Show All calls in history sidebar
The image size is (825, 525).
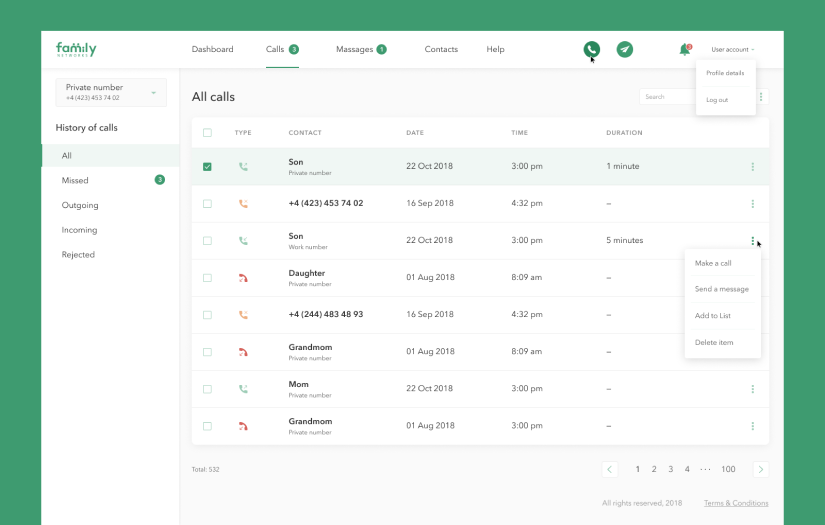tap(110, 156)
